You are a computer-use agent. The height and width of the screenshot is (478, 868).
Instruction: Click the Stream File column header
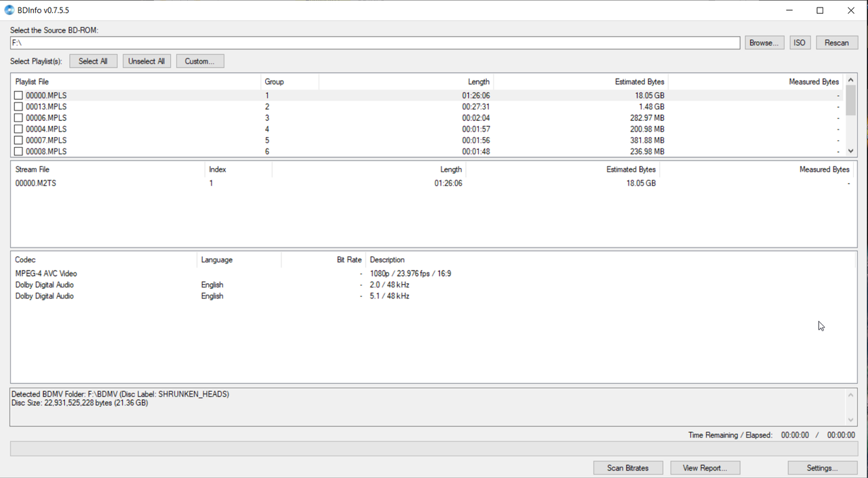(108, 170)
